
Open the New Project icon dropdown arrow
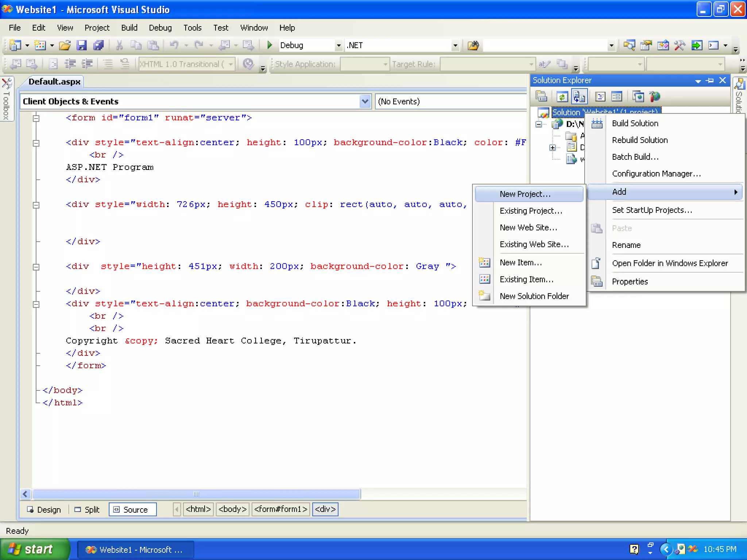point(27,46)
